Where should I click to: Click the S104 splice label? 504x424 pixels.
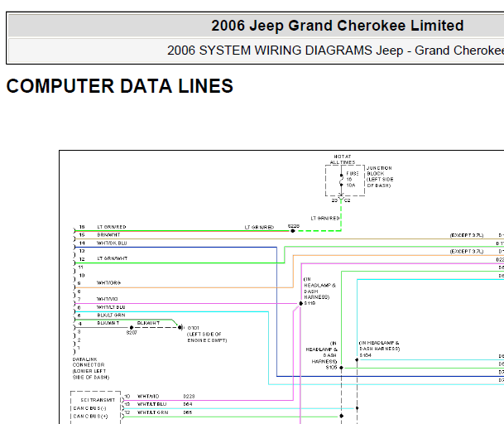point(366,355)
